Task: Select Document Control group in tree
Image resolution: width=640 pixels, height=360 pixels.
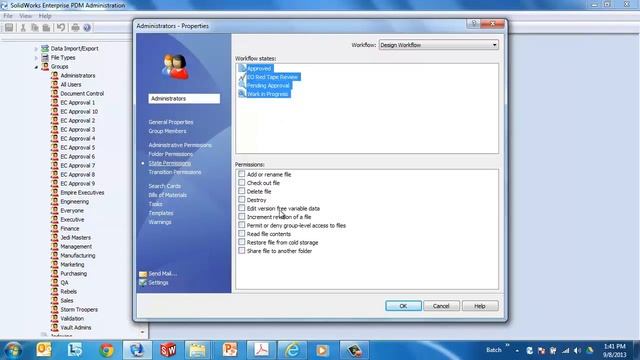Action: tap(82, 93)
